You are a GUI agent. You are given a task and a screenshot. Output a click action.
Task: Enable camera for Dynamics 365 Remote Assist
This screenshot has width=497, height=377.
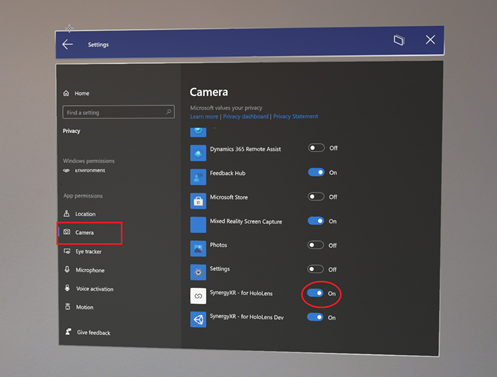click(316, 148)
